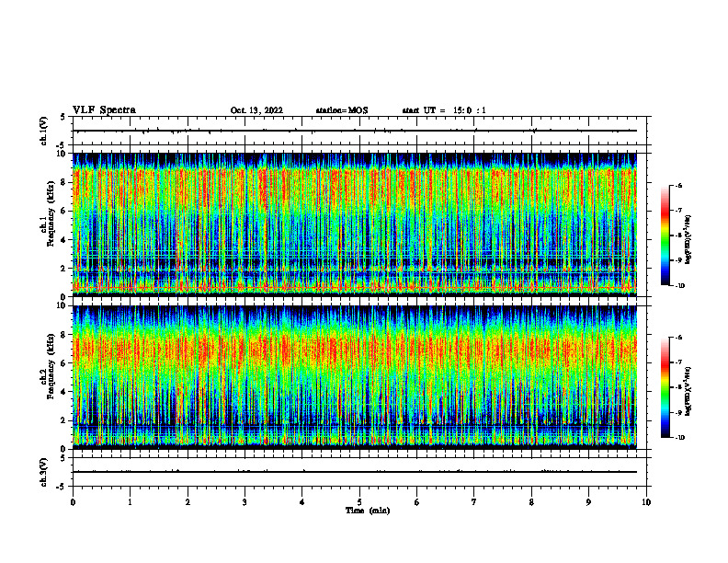Click the "Time (min)" axis label
The height and width of the screenshot is (563, 728).
point(368,511)
